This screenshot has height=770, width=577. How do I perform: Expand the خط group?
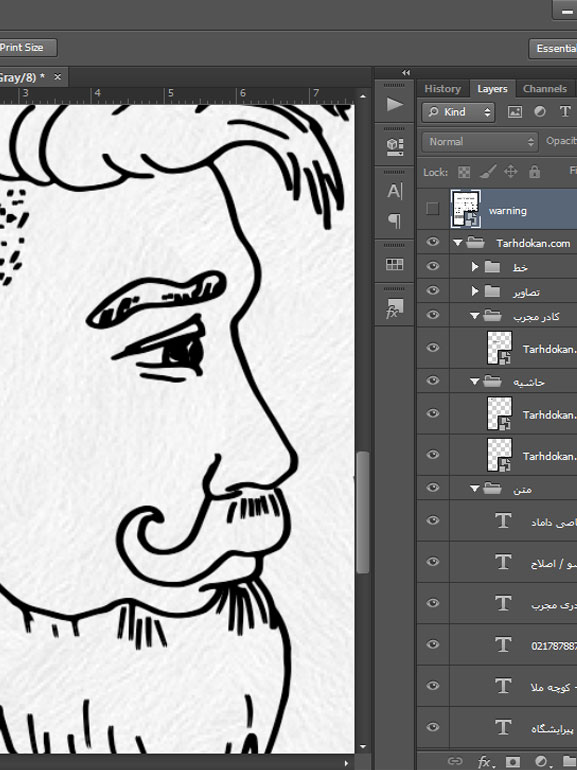tap(475, 266)
